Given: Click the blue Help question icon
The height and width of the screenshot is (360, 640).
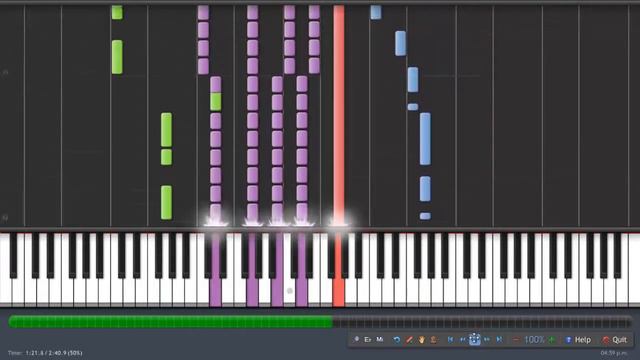Looking at the screenshot, I should coord(569,340).
